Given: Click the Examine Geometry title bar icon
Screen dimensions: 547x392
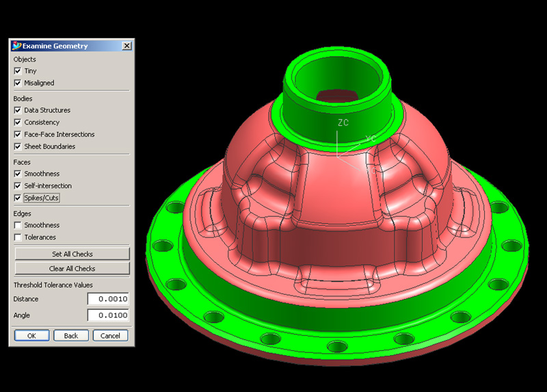Looking at the screenshot, I should [x=16, y=46].
